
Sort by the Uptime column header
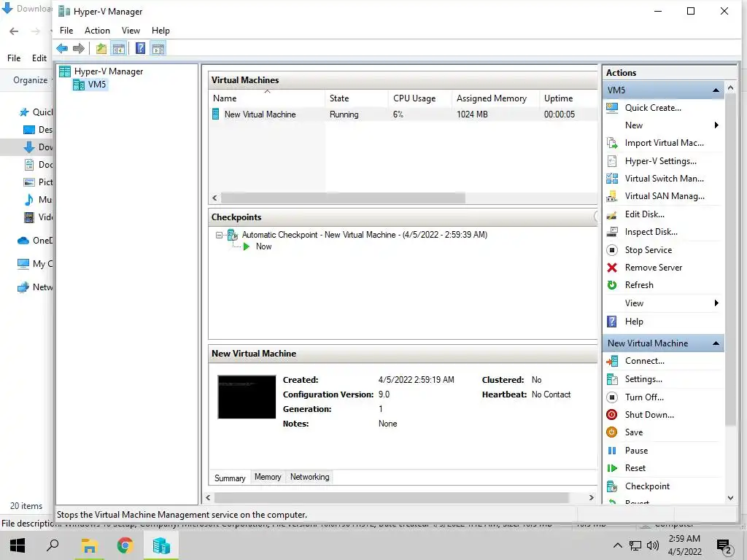coord(568,98)
